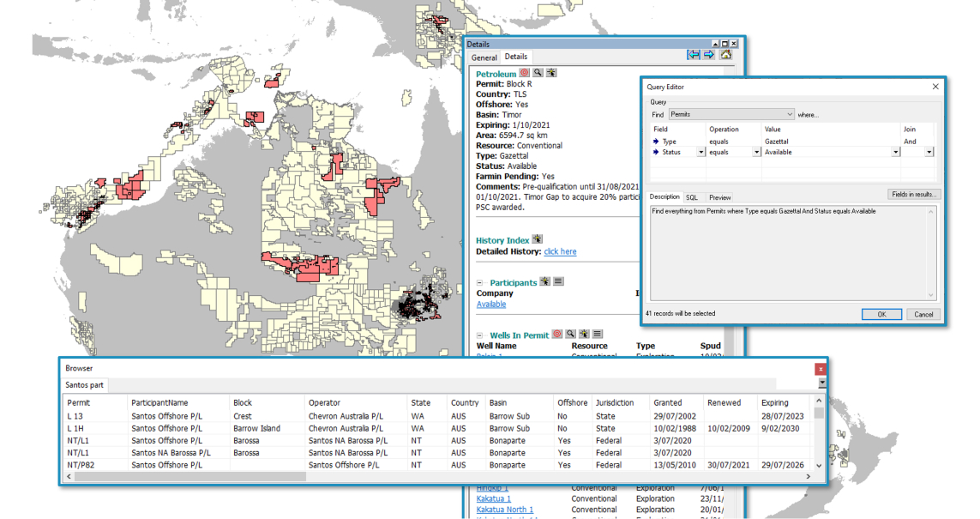Switch to the General tab
This screenshot has height=519, width=980.
484,57
